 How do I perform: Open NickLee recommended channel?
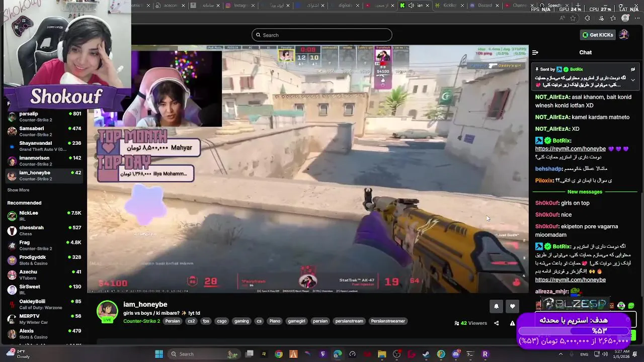pyautogui.click(x=44, y=216)
